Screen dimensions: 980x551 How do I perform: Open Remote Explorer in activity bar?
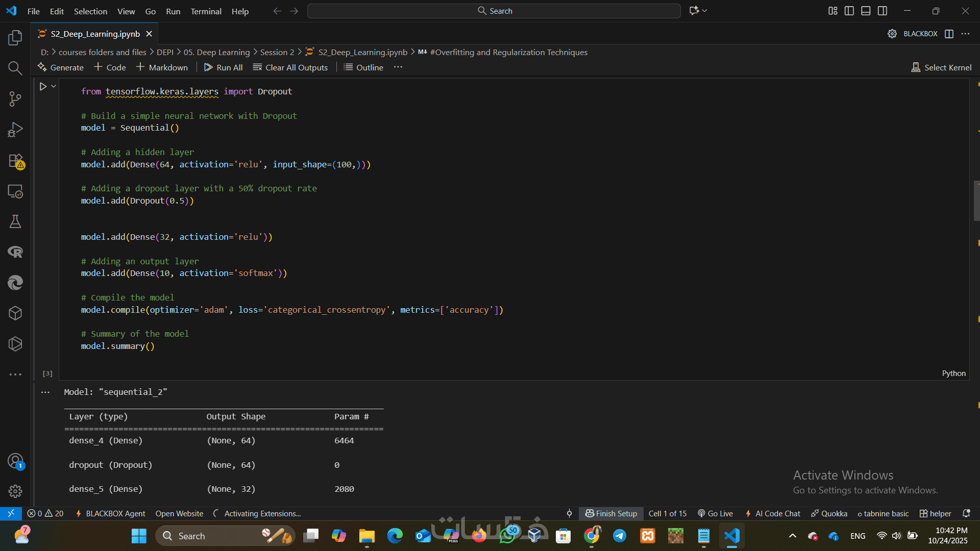tap(15, 191)
